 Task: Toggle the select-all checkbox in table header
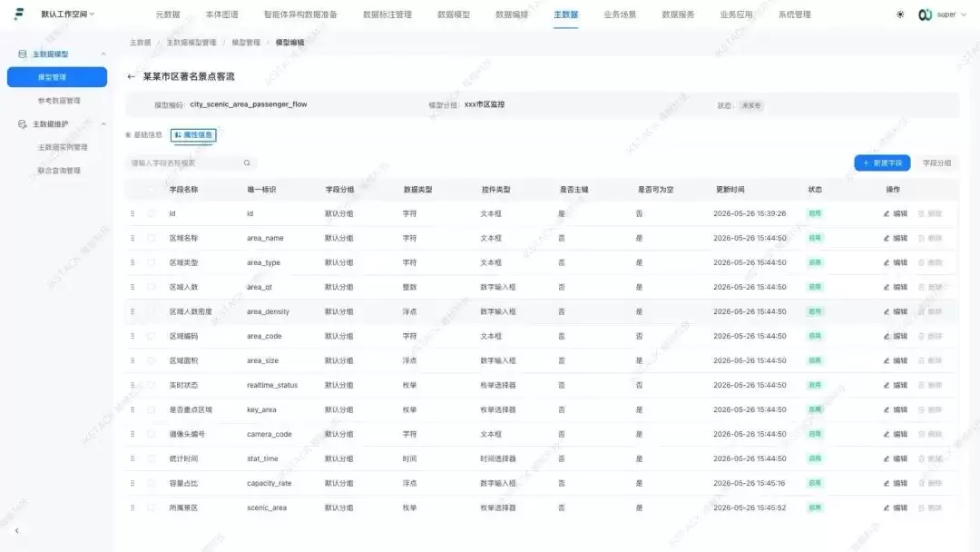[x=152, y=190]
